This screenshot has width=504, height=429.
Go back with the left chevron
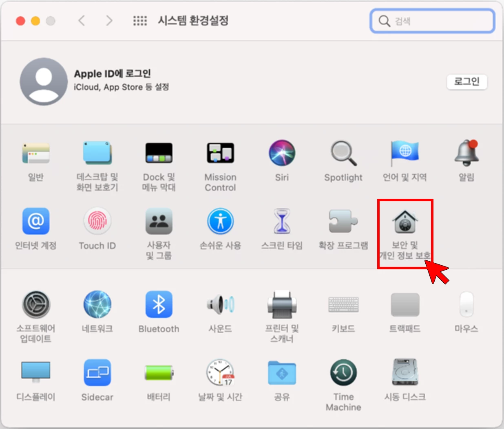pos(82,20)
